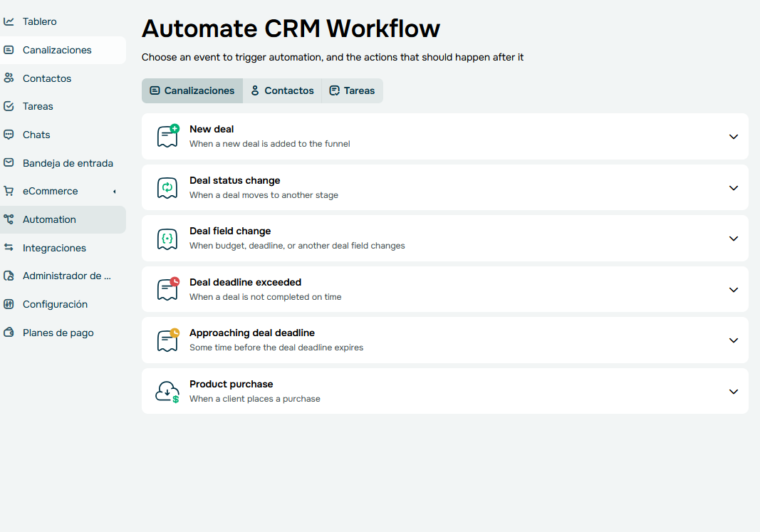760x532 pixels.
Task: Click 'When a deal is not completed on time'
Action: click(x=265, y=296)
